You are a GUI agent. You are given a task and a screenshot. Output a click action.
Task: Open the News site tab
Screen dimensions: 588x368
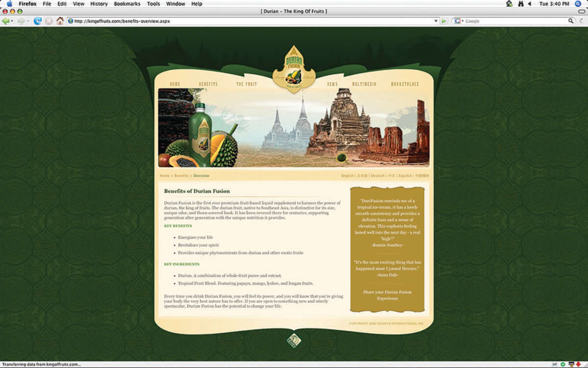pos(332,84)
